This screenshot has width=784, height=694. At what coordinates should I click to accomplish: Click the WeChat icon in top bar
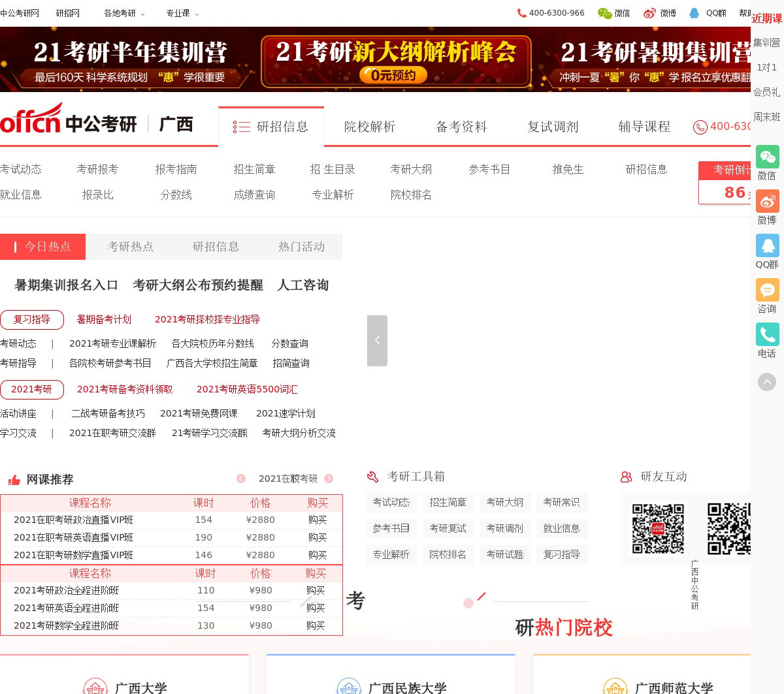tap(605, 13)
